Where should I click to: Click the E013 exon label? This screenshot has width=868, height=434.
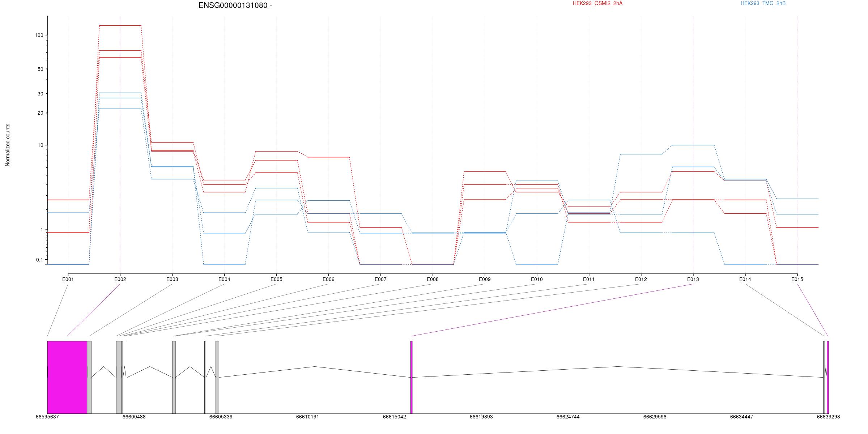pos(693,279)
